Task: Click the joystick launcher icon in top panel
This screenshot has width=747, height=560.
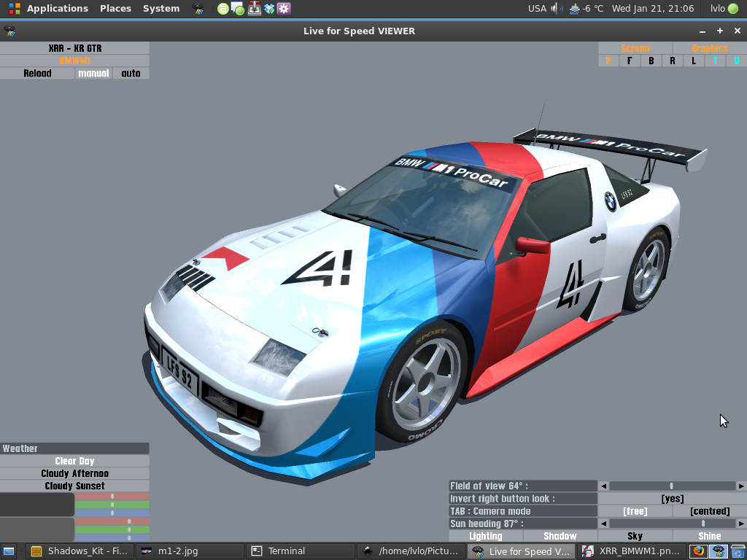Action: (x=255, y=9)
